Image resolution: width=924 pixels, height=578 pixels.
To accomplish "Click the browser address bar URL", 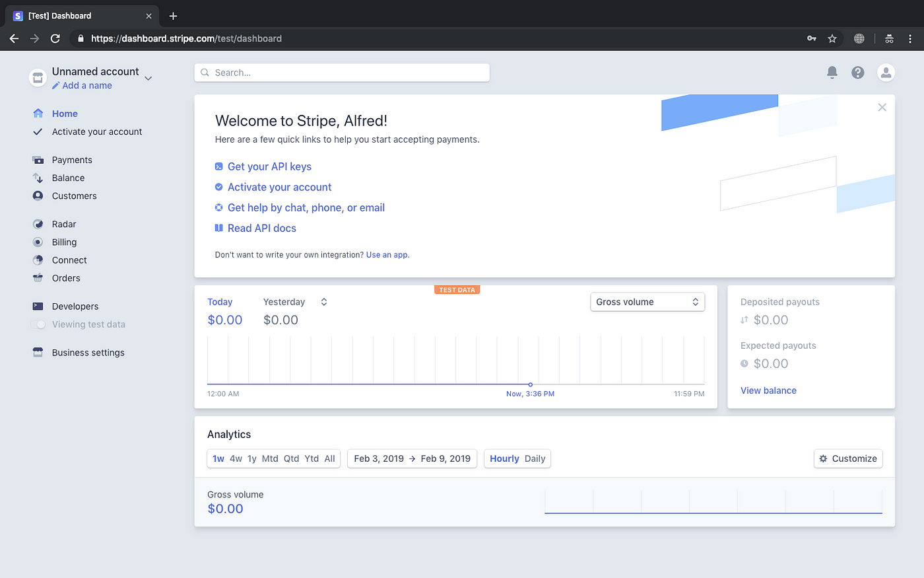I will click(x=186, y=38).
